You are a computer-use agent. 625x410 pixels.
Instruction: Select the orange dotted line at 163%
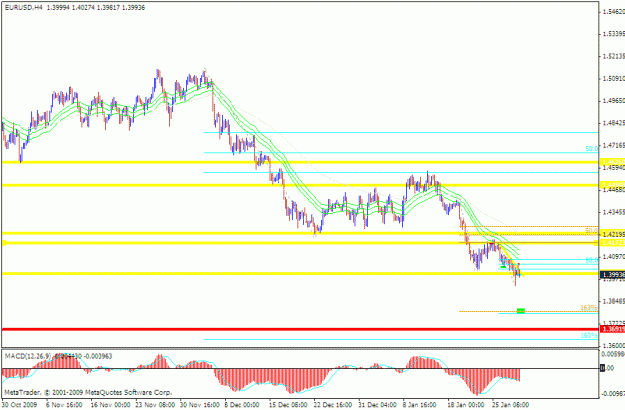(x=529, y=311)
